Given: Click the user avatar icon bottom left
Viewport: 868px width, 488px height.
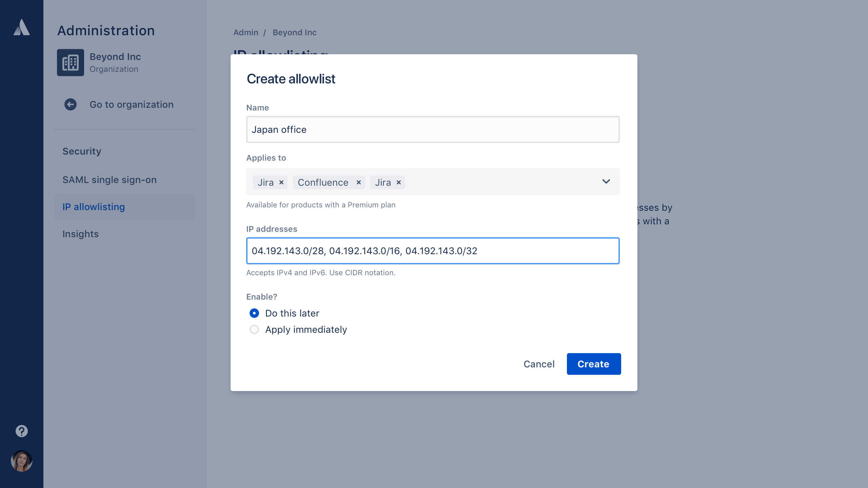Looking at the screenshot, I should click(21, 461).
